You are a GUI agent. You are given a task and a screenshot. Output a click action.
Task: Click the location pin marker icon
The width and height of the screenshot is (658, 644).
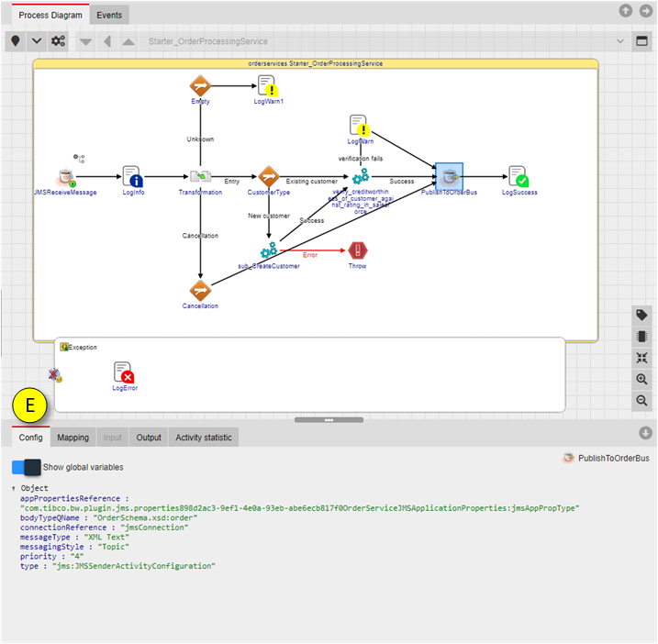pos(16,41)
